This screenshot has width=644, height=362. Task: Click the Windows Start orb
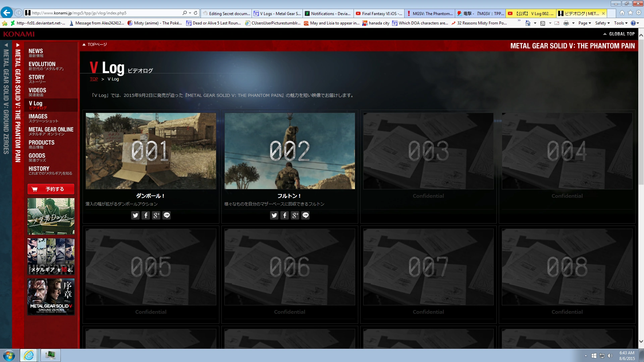(x=9, y=355)
